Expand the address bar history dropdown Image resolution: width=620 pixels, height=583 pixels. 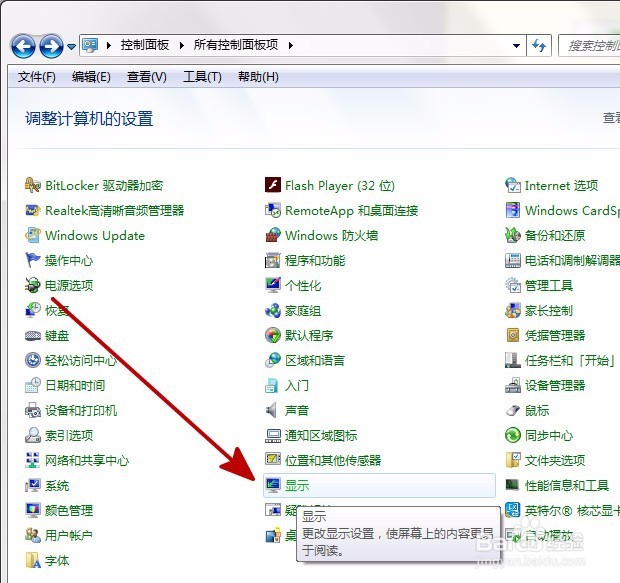516,46
